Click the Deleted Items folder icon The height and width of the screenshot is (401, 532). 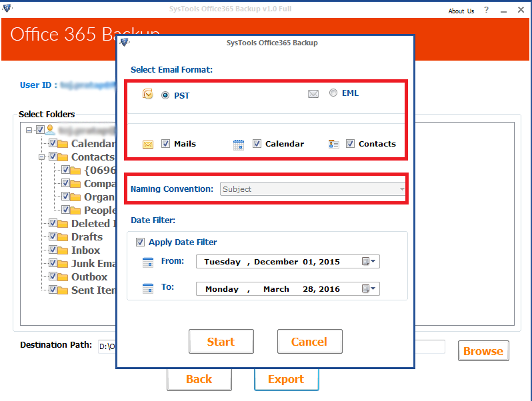pos(63,224)
